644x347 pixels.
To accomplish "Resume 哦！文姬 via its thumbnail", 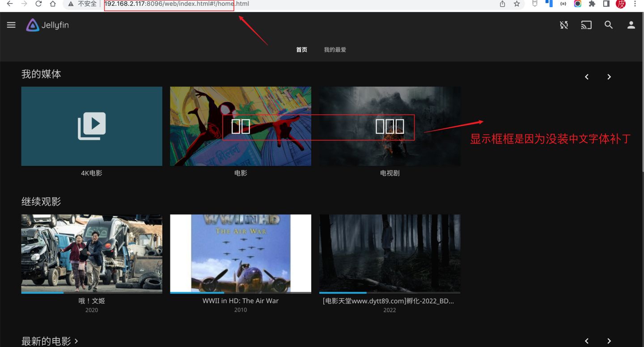I will pos(92,254).
